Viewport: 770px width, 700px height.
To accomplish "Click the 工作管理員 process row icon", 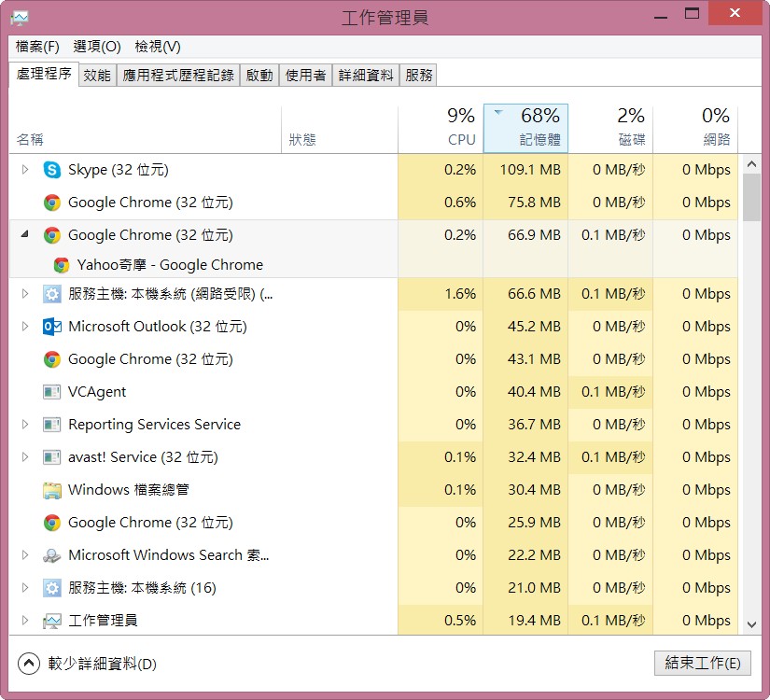I will pyautogui.click(x=52, y=621).
